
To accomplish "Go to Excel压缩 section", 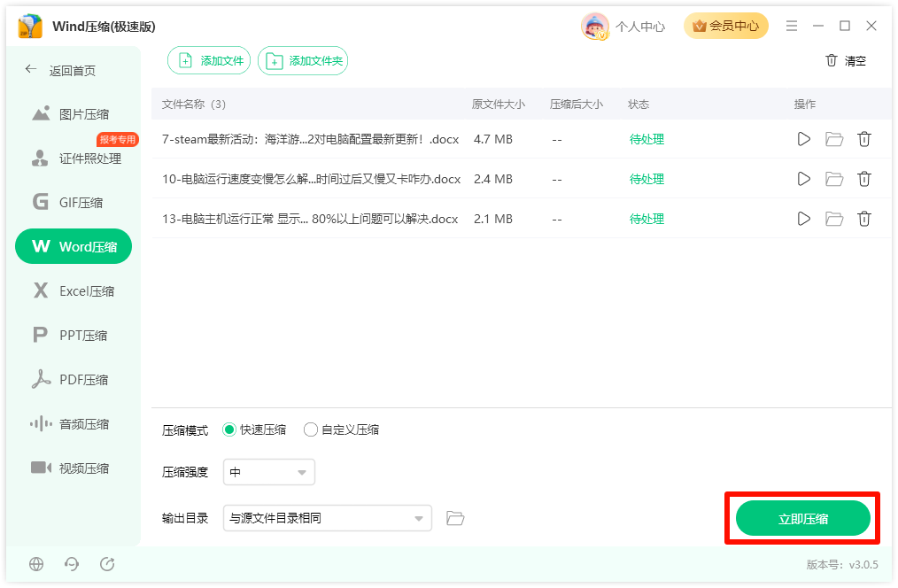I will click(x=74, y=290).
